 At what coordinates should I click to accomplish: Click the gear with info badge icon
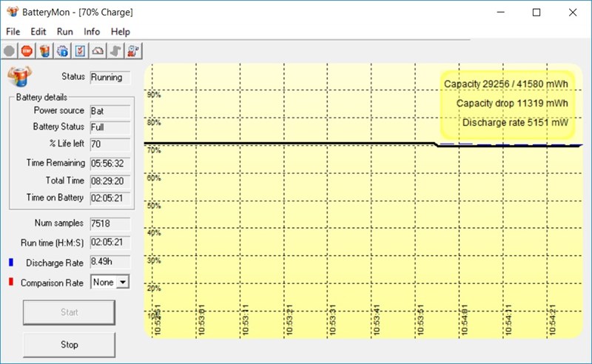(x=62, y=51)
